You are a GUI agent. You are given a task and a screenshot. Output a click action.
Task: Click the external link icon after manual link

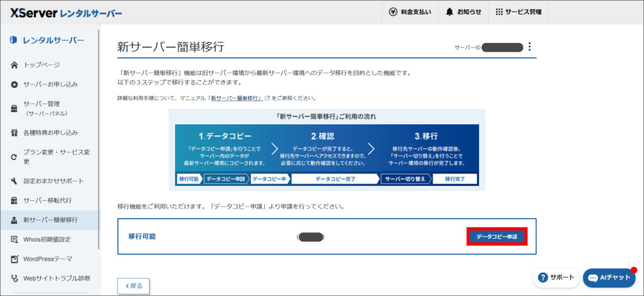[267, 98]
